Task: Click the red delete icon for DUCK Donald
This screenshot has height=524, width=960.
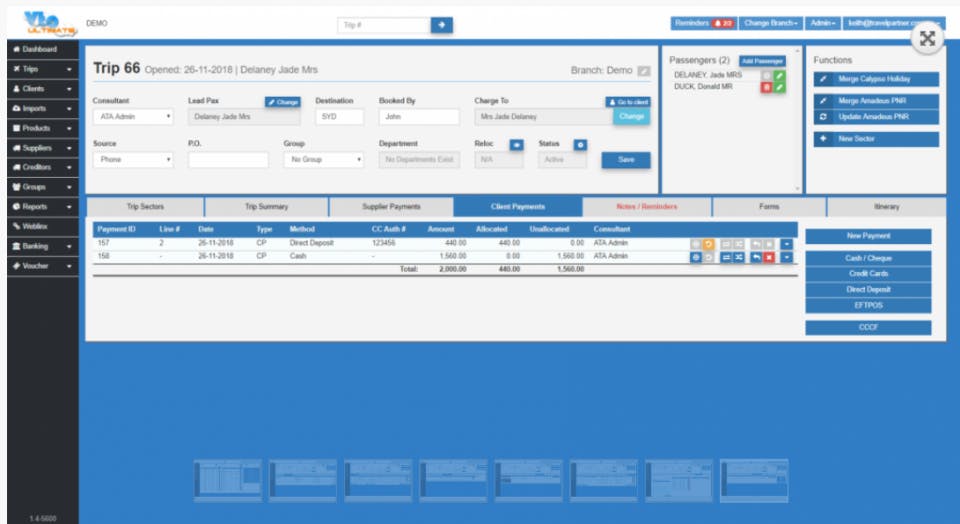Action: click(766, 88)
